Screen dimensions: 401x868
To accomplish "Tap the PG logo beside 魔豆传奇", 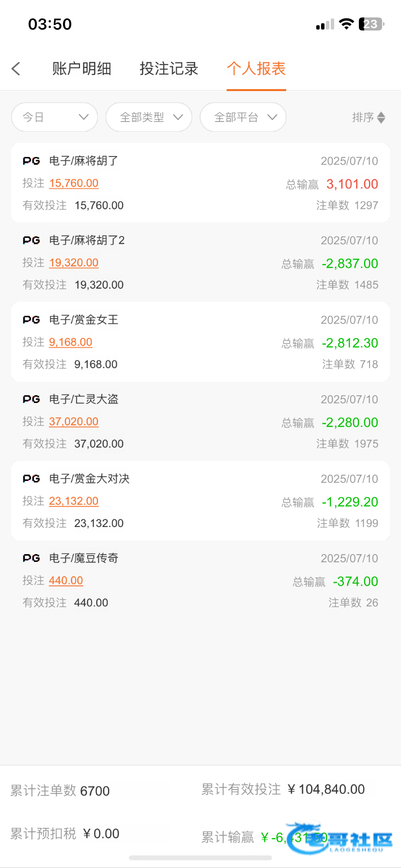I will click(x=31, y=558).
